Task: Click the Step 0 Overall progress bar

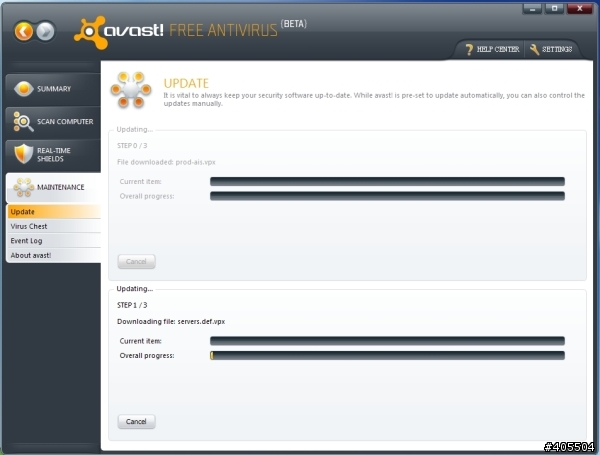Action: [387, 196]
